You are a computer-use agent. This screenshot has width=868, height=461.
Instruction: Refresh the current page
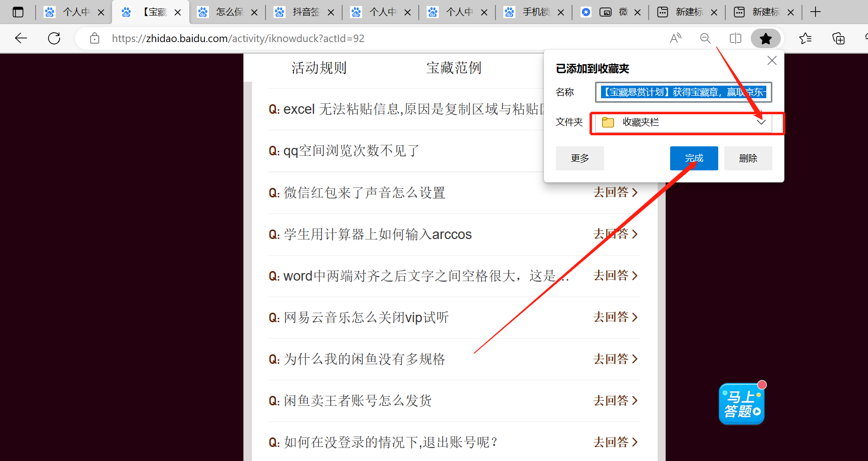(54, 38)
